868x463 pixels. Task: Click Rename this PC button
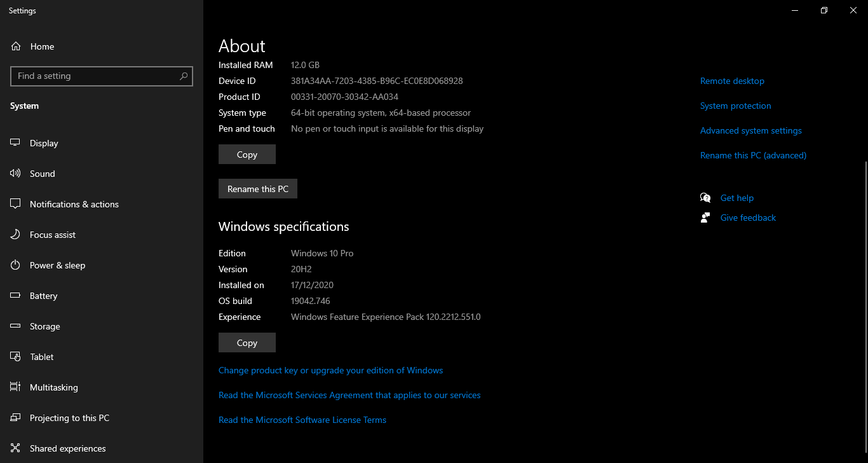tap(258, 189)
